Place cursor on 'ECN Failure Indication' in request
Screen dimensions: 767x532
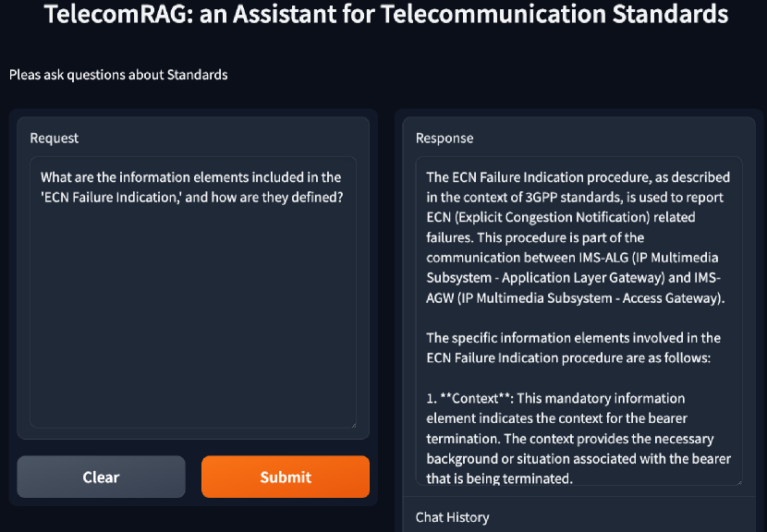[111, 196]
